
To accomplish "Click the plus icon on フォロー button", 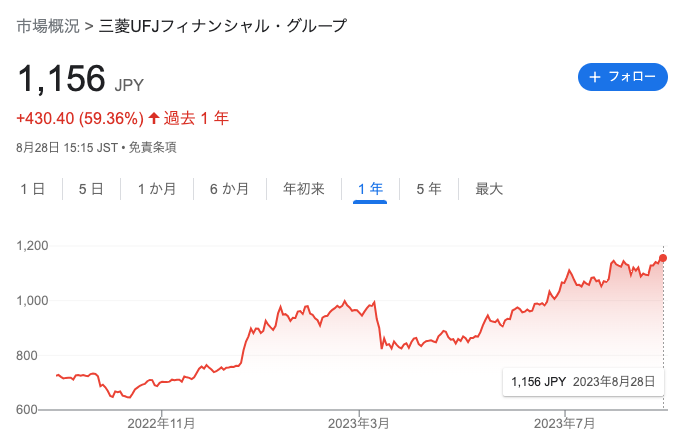I will pos(594,77).
